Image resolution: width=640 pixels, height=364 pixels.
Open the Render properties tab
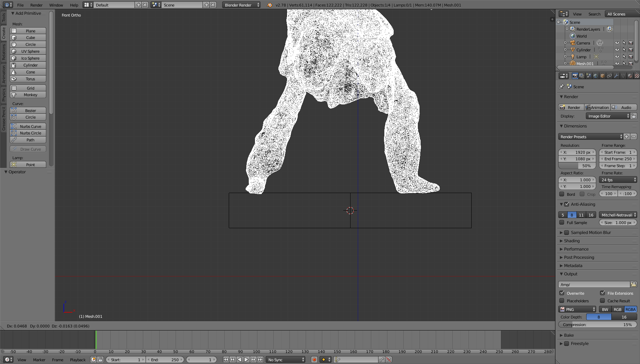point(575,76)
